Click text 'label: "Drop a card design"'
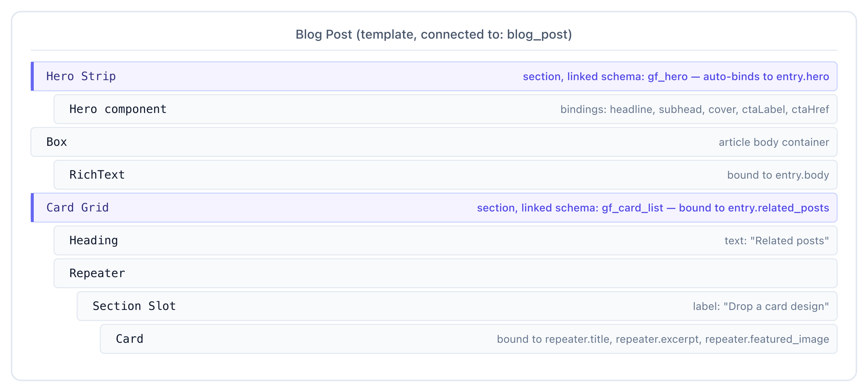 pos(761,306)
